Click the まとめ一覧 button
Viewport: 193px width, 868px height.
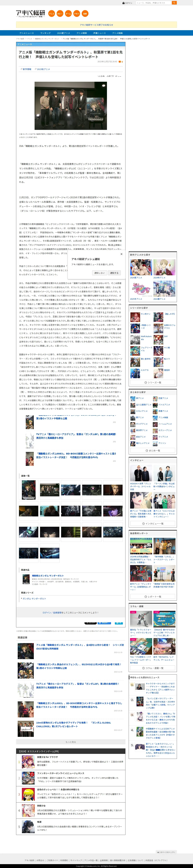(x=153, y=450)
